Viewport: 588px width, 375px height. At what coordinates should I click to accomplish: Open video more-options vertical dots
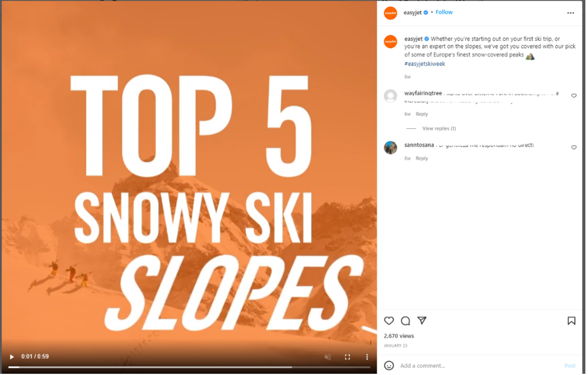pos(367,357)
